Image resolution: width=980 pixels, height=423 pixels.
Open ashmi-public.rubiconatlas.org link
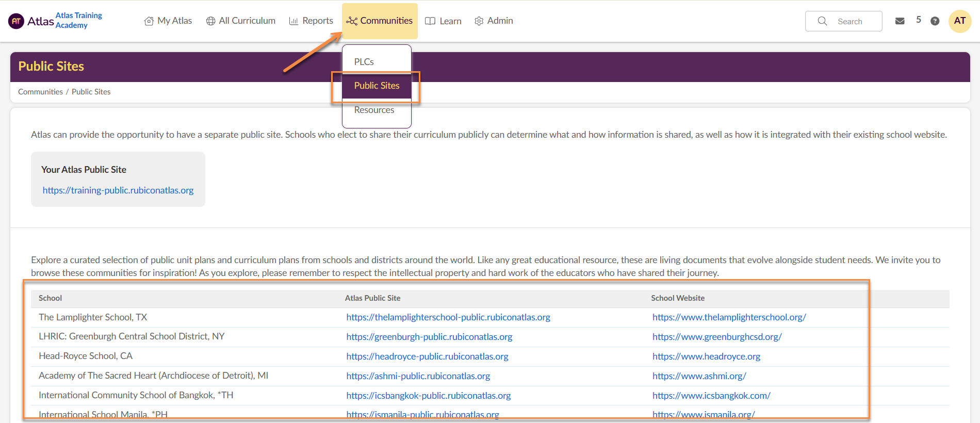[418, 376]
